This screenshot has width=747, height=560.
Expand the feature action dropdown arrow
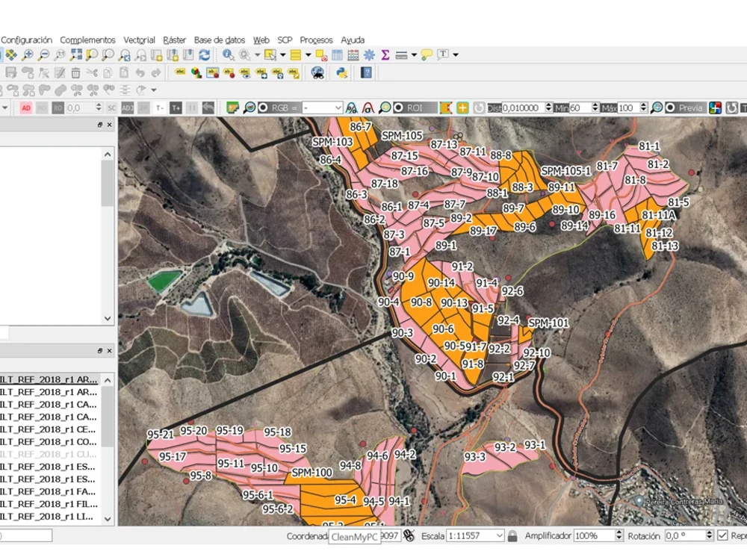(x=257, y=55)
